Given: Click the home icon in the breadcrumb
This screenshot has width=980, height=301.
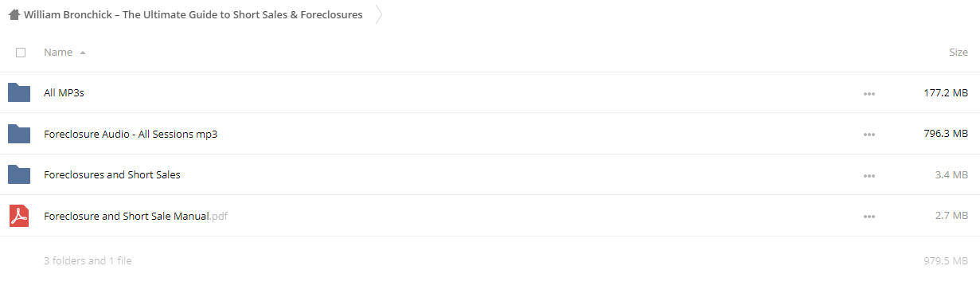Looking at the screenshot, I should [x=14, y=14].
